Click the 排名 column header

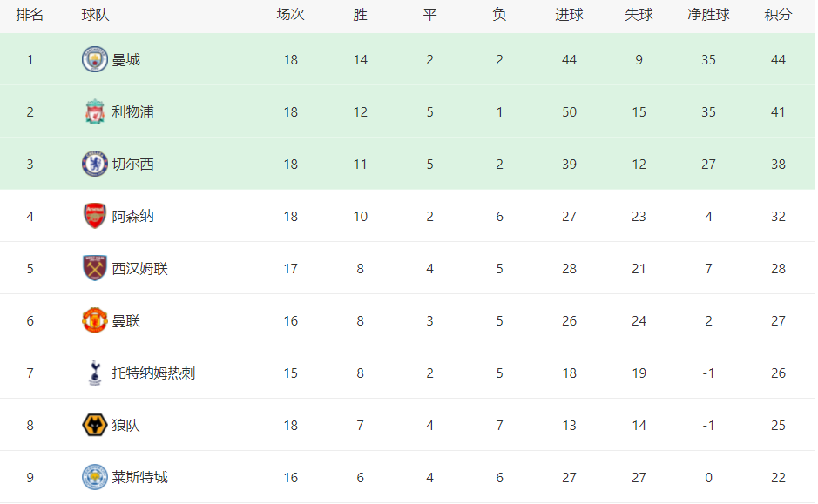pos(30,15)
